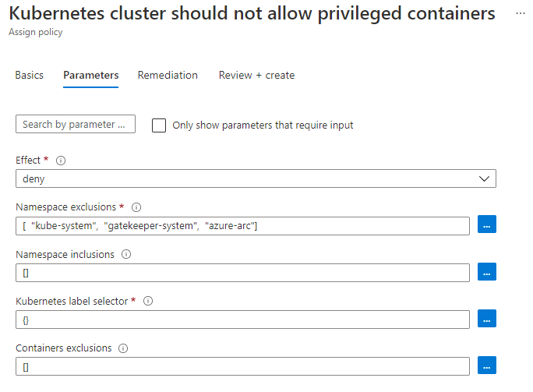Image resolution: width=533 pixels, height=392 pixels.
Task: Click the Kubernetes label selector text field
Action: click(x=242, y=319)
